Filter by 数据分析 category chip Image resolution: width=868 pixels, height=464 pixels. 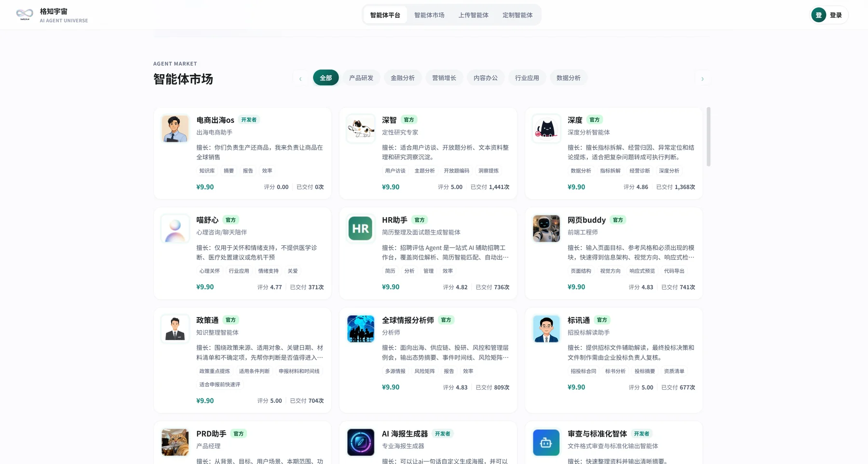coord(569,78)
